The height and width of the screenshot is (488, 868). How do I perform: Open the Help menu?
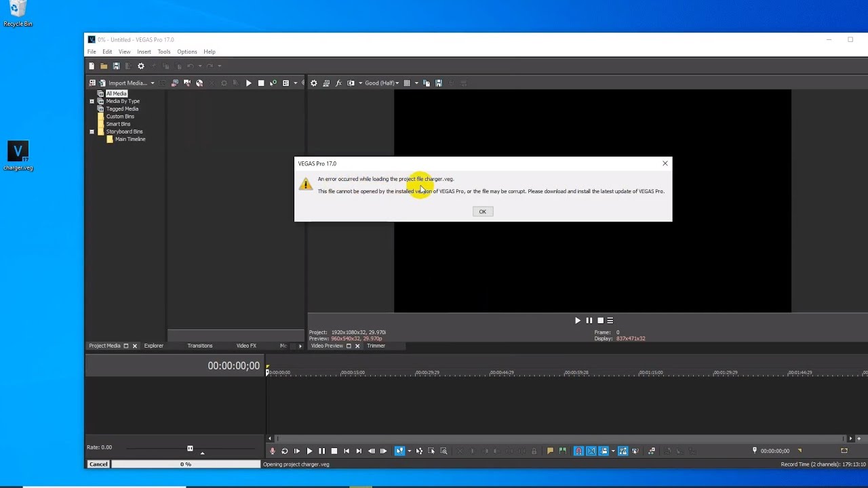(x=210, y=52)
